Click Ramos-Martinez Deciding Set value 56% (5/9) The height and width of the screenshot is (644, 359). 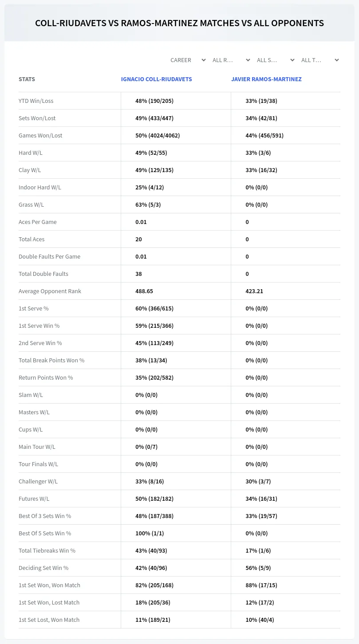point(258,568)
